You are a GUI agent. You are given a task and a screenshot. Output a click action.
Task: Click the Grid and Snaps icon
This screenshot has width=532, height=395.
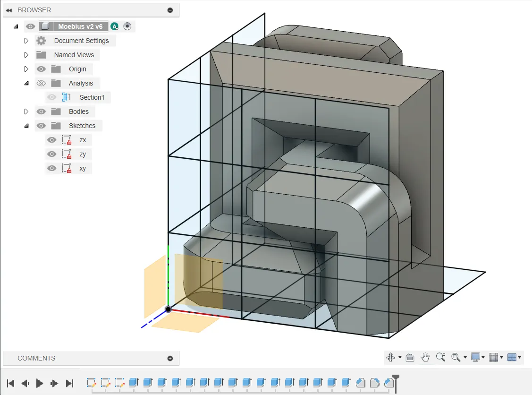coord(494,358)
